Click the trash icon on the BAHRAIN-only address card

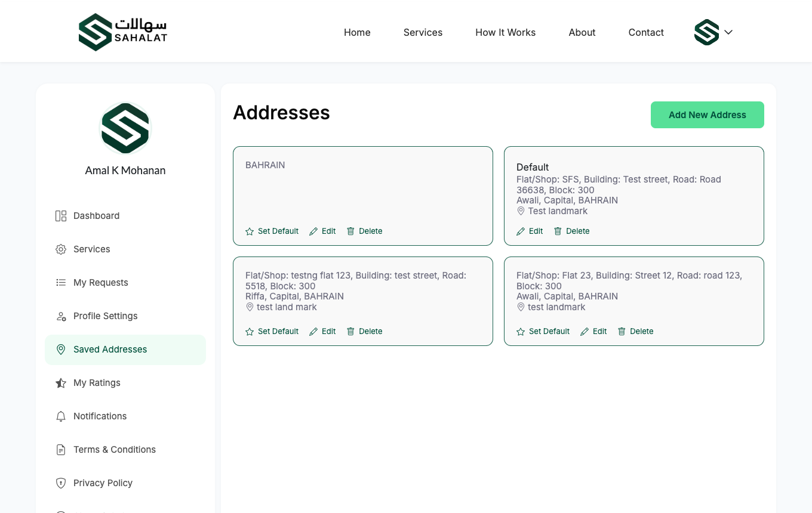click(350, 231)
